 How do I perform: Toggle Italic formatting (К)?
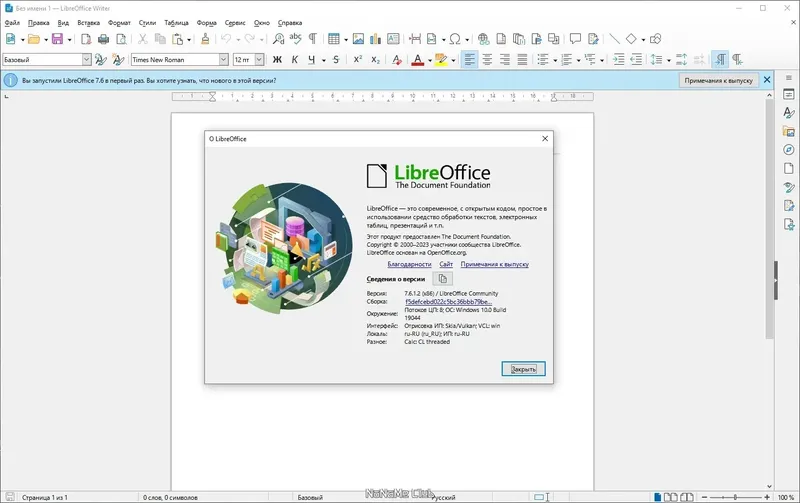point(294,60)
